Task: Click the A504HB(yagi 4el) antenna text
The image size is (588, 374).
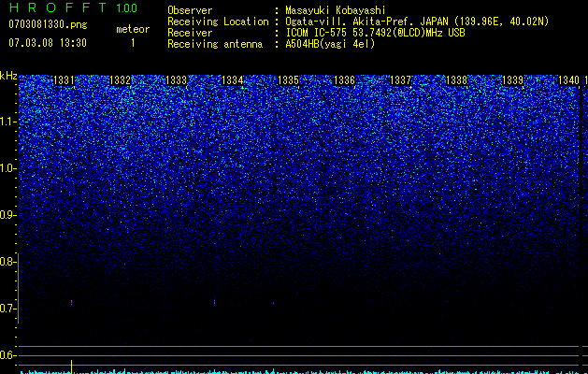Action: coord(330,44)
